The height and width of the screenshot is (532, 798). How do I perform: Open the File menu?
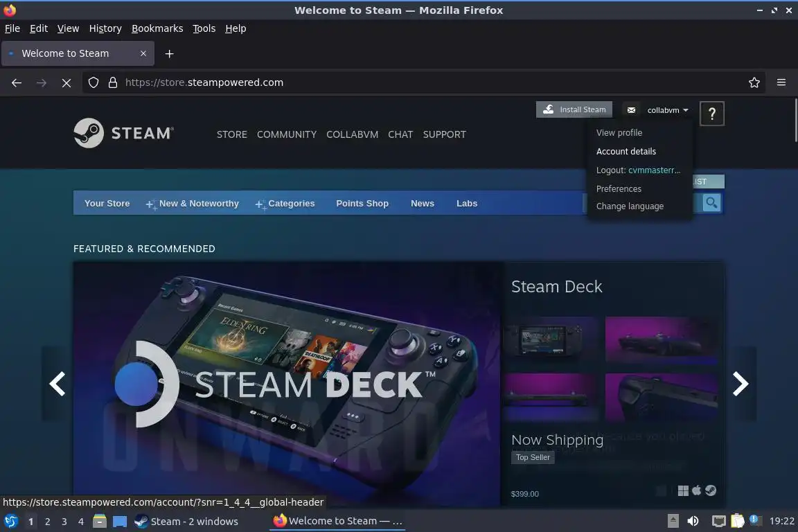click(12, 28)
